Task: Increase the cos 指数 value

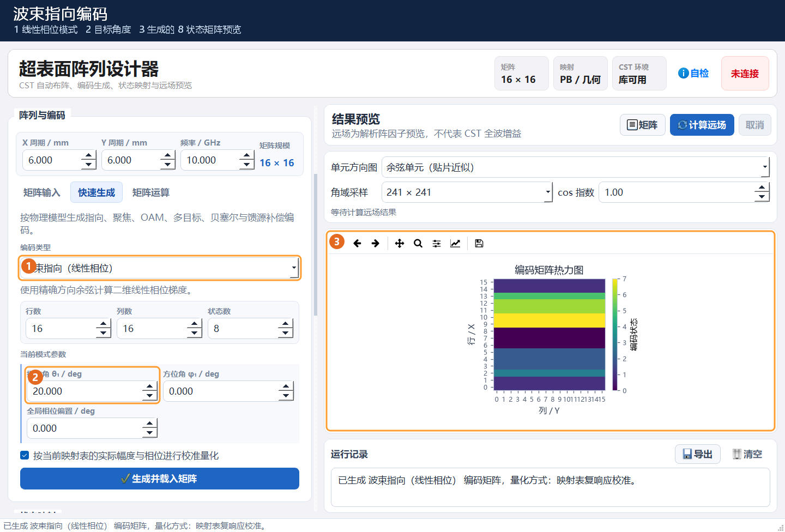Action: point(762,188)
